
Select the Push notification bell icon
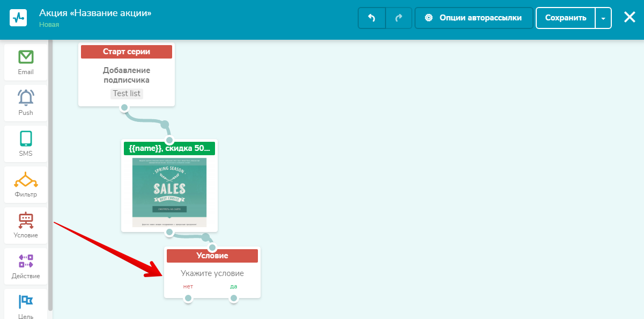tap(26, 98)
